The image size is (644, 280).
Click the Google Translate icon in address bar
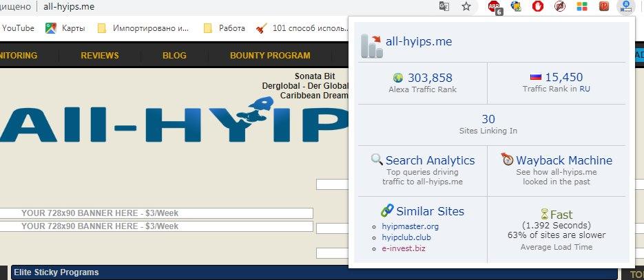[444, 7]
